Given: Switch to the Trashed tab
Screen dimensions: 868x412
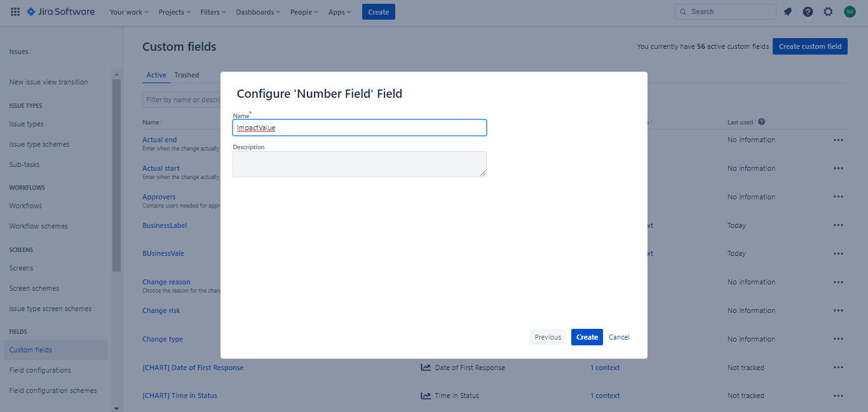Looking at the screenshot, I should (187, 75).
